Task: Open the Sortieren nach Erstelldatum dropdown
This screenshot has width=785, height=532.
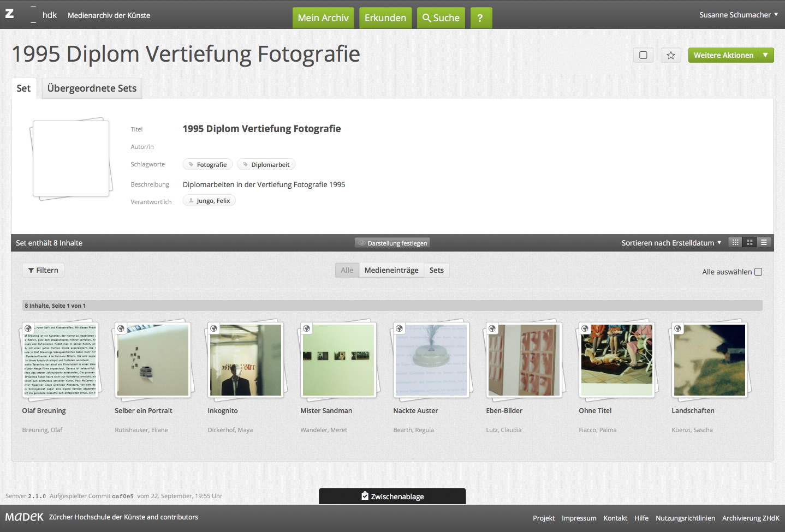Action: coord(671,243)
